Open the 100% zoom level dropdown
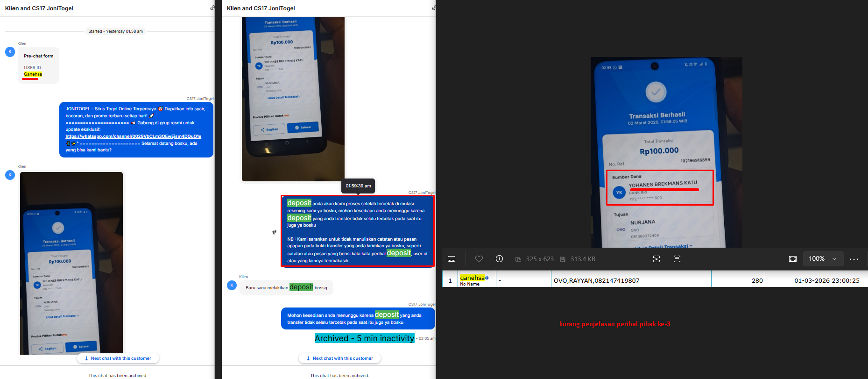Screen dimensions: 868x379 pyautogui.click(x=823, y=259)
